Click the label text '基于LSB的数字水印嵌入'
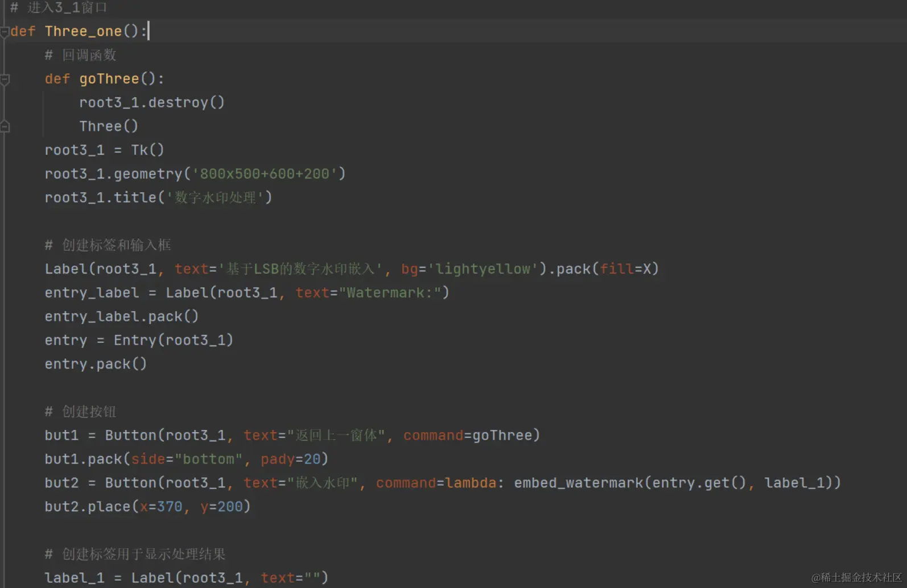 300,269
